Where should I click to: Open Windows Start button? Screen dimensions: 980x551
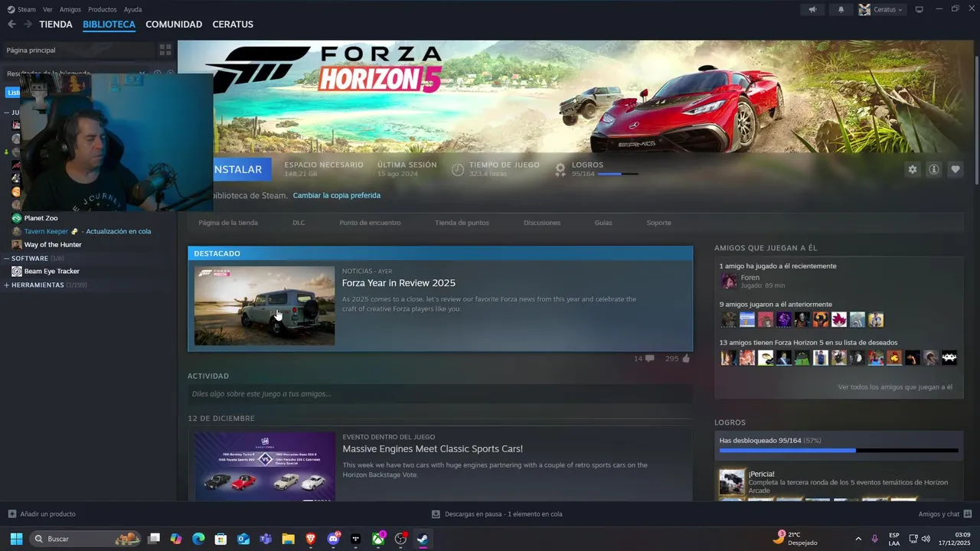click(16, 539)
